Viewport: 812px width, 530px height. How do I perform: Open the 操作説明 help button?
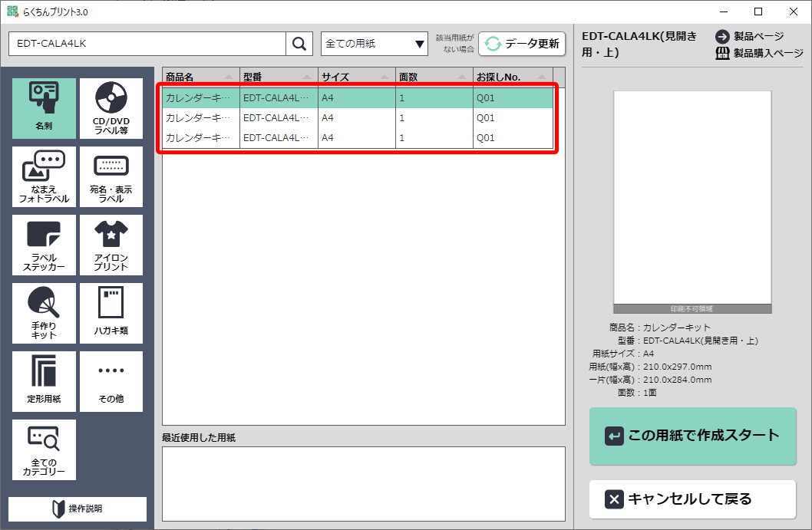point(78,509)
